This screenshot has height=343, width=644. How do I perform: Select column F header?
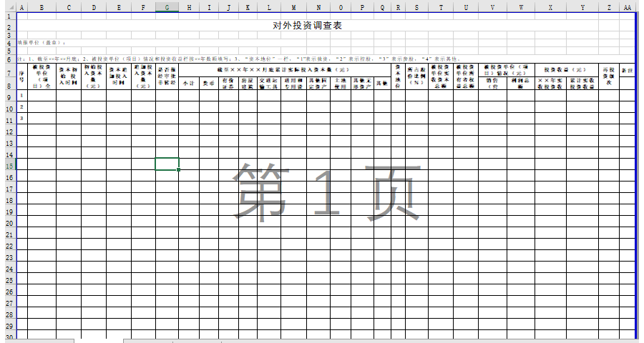[x=143, y=7]
